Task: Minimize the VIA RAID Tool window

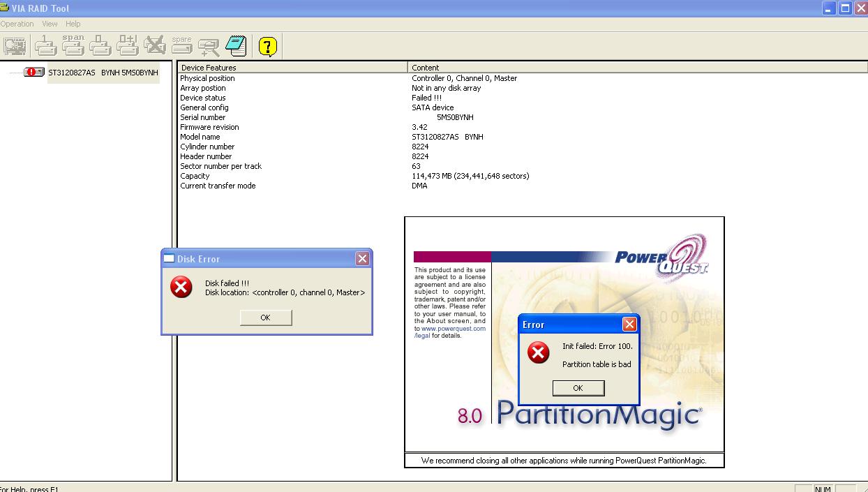Action: click(828, 8)
